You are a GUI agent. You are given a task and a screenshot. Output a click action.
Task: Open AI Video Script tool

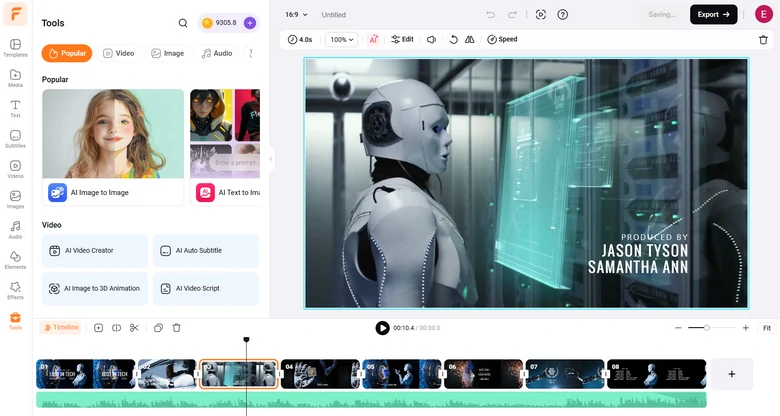[206, 288]
